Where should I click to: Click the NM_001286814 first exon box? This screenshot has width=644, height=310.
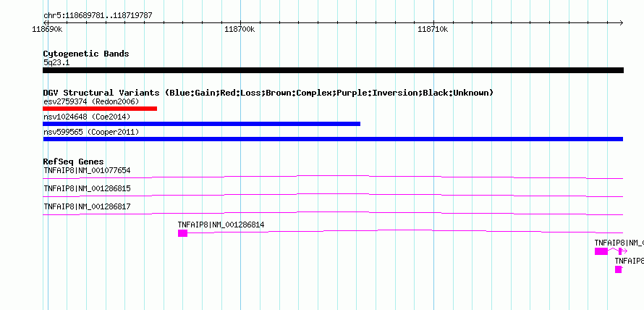pos(182,233)
